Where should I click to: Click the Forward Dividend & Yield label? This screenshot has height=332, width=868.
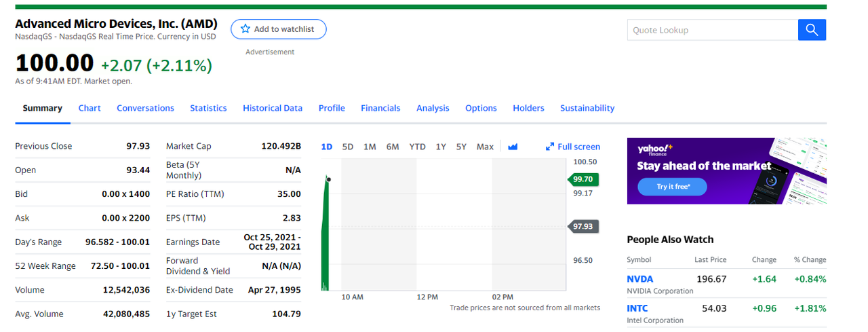pos(198,265)
